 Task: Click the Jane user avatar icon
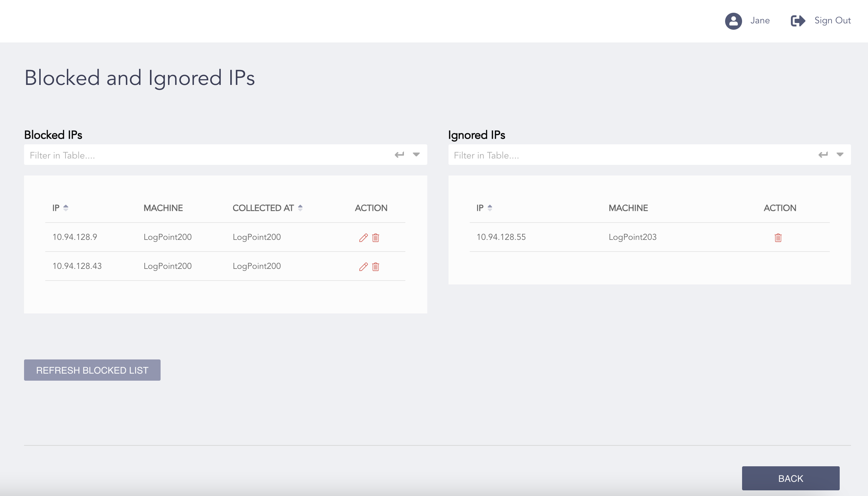click(733, 21)
